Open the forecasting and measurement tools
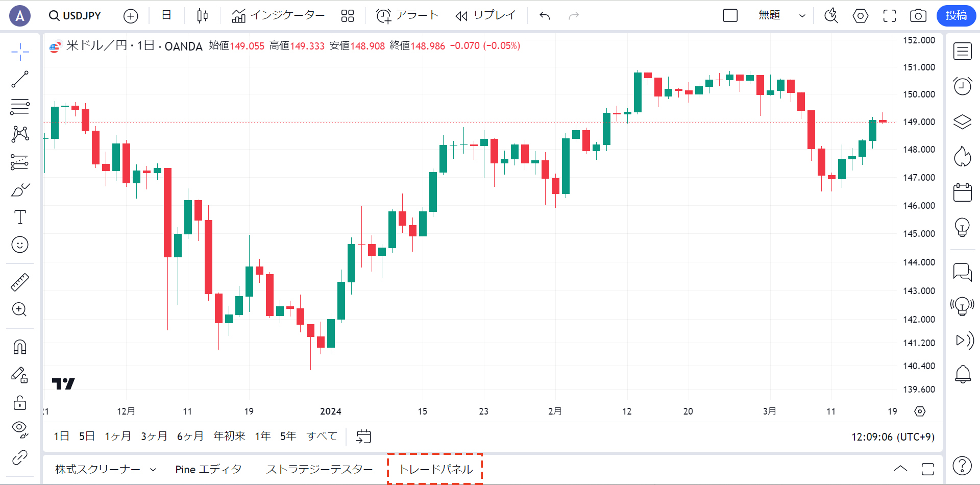 pos(20,162)
